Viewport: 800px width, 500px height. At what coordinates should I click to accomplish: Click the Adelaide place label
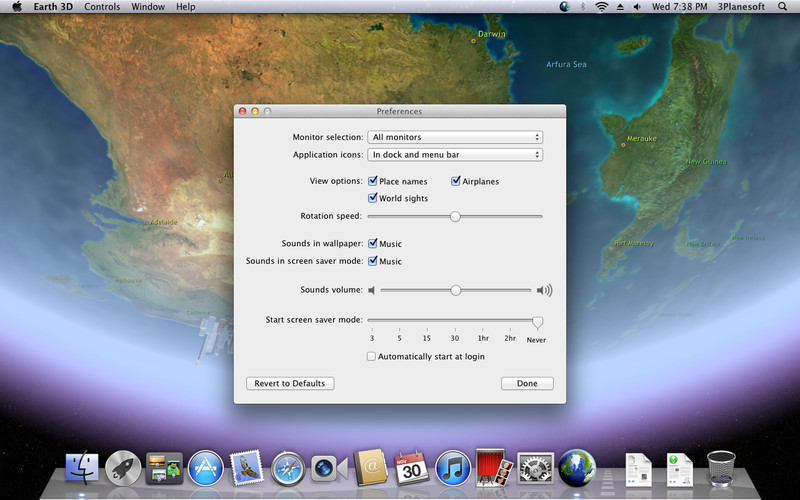[x=163, y=222]
